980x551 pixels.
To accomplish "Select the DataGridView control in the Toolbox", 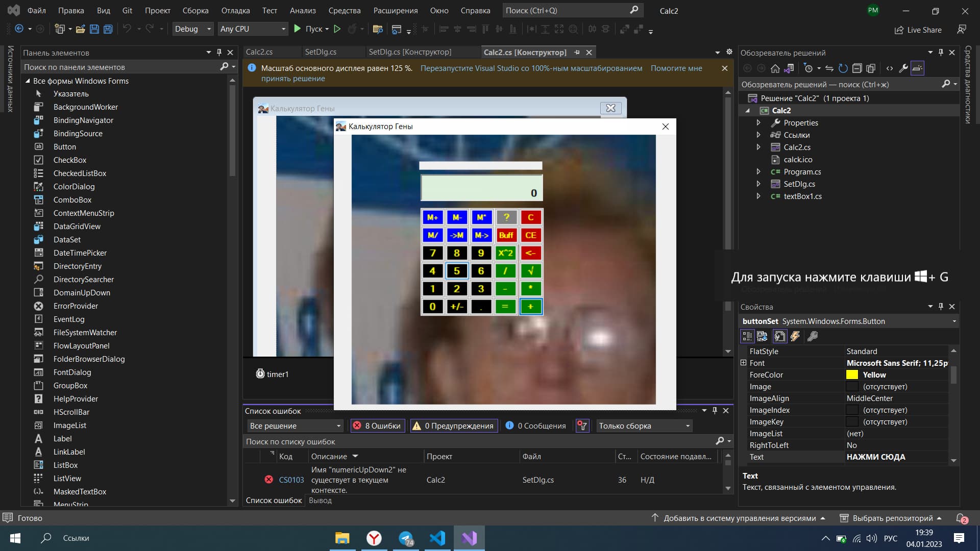I will [77, 227].
